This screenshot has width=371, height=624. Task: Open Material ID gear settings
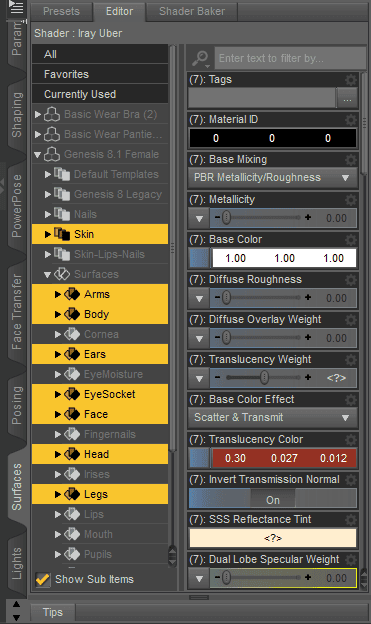(x=351, y=119)
